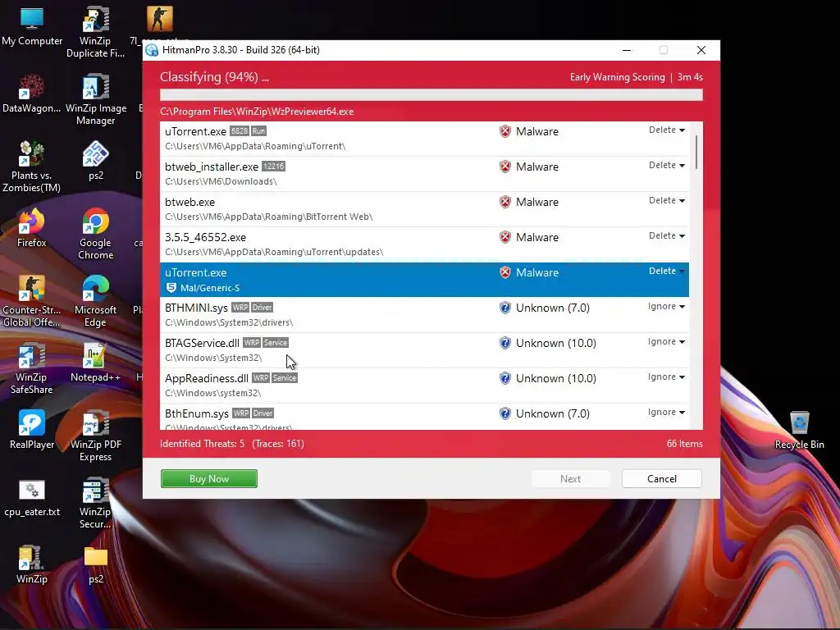Launch Microsoft Edge desktop icon

(95, 300)
